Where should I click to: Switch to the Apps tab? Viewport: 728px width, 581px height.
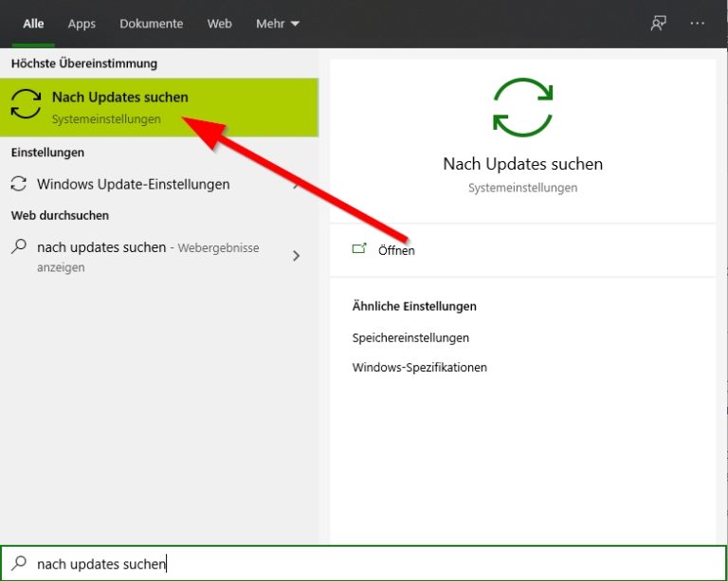(82, 24)
